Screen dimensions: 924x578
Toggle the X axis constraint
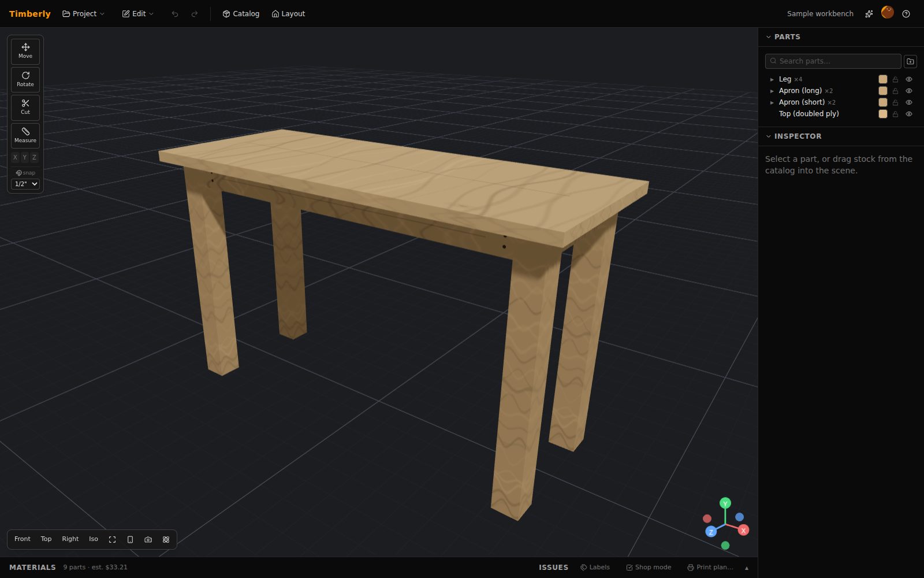[x=16, y=157]
